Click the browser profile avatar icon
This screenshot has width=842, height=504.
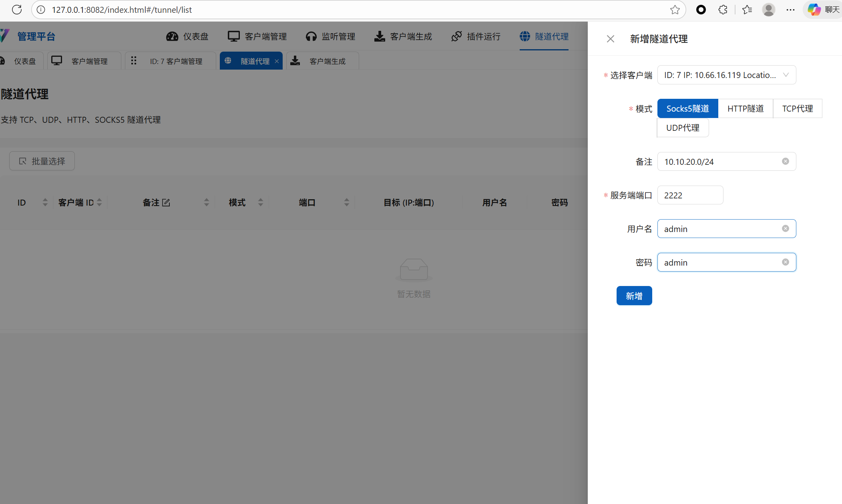[768, 10]
